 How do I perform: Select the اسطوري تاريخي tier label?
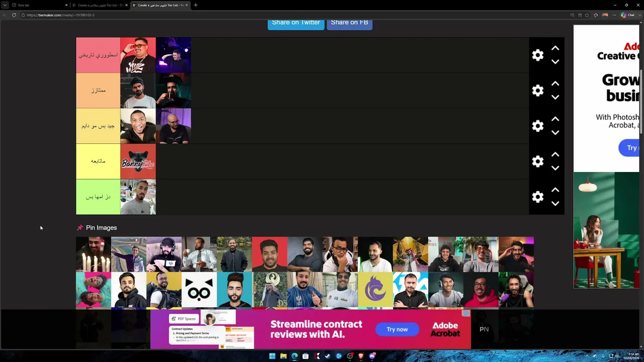point(98,55)
